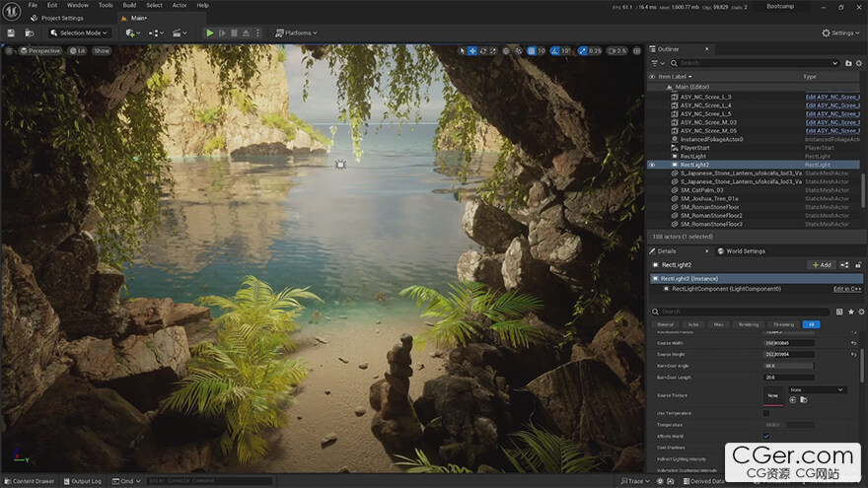The width and height of the screenshot is (868, 488).
Task: Open the viewport hamburger options menu
Action: coord(10,51)
